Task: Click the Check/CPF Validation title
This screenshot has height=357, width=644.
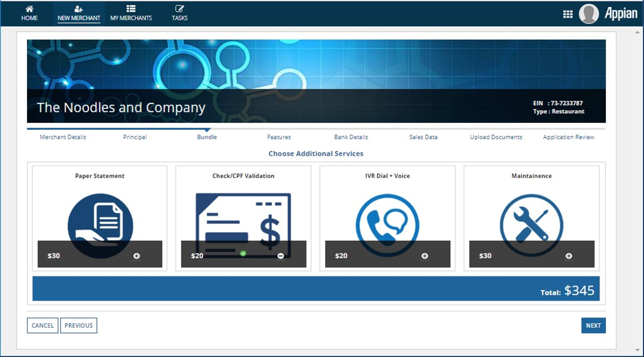Action: pos(243,176)
